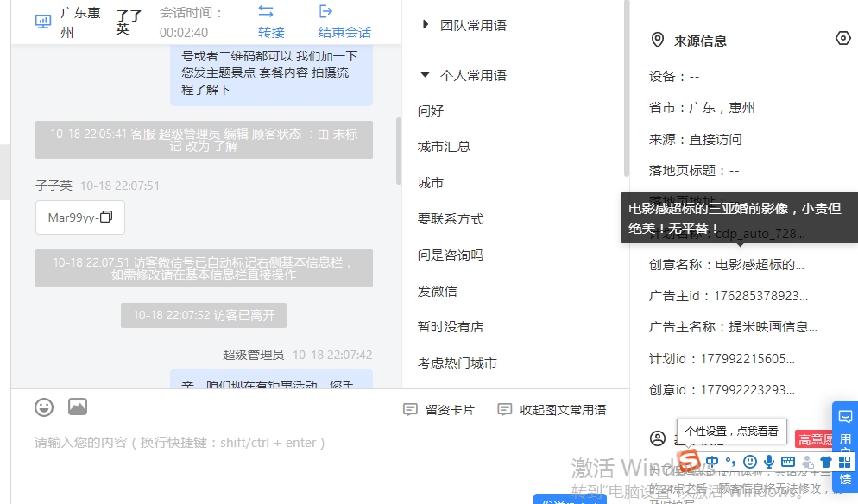
Task: Click the 广告主id row
Action: [729, 295]
